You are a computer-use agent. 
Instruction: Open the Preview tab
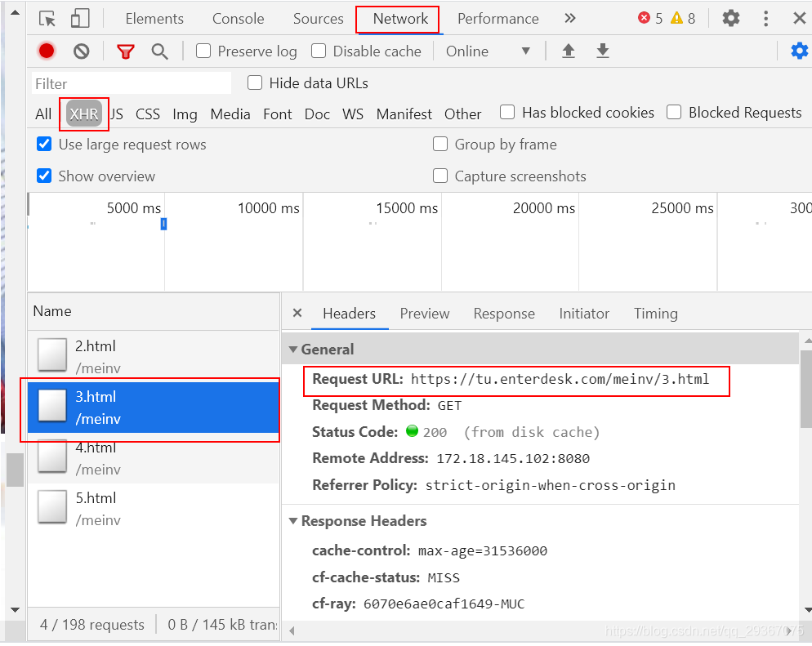[x=425, y=314]
